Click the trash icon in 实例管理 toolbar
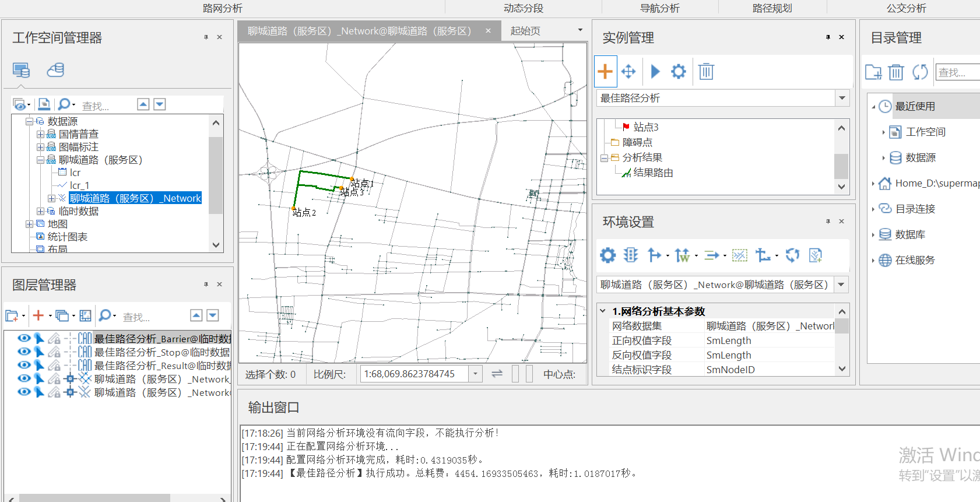980x502 pixels. (706, 72)
